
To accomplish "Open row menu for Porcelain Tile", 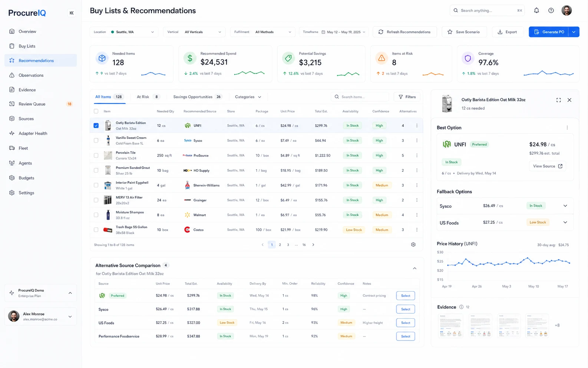I will (x=417, y=155).
